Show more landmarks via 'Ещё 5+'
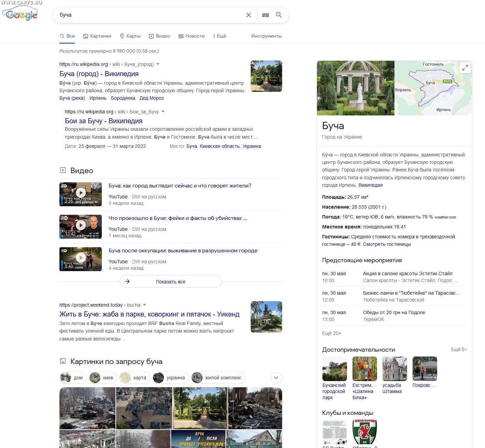The image size is (485, 448). (x=459, y=349)
